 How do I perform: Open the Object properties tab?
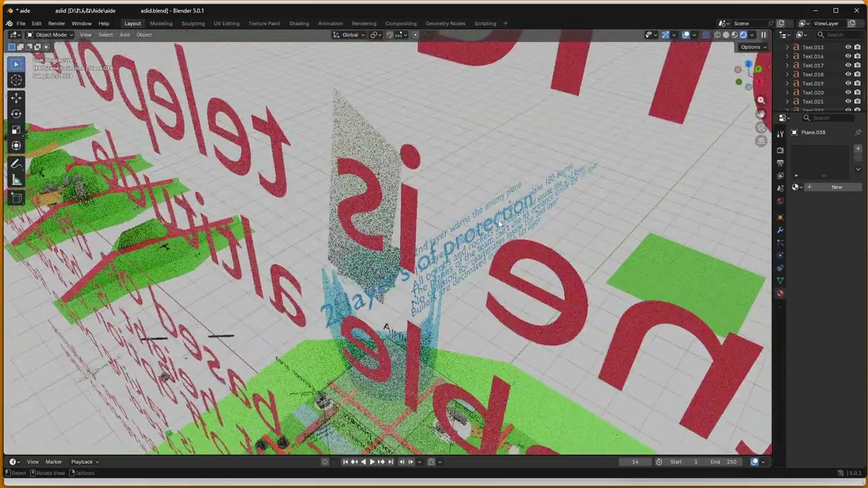click(x=781, y=218)
